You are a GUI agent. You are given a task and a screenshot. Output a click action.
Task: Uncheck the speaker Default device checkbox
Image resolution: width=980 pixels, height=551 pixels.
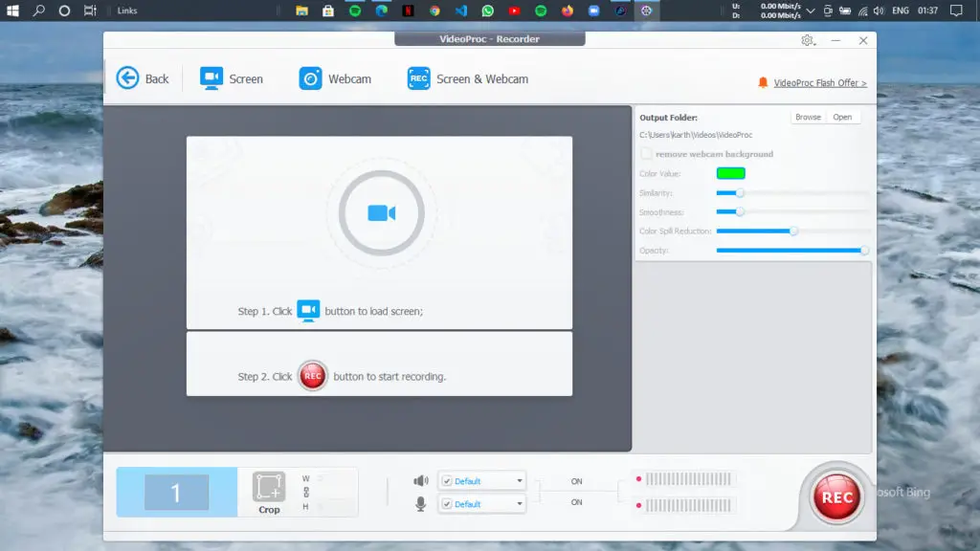[447, 481]
